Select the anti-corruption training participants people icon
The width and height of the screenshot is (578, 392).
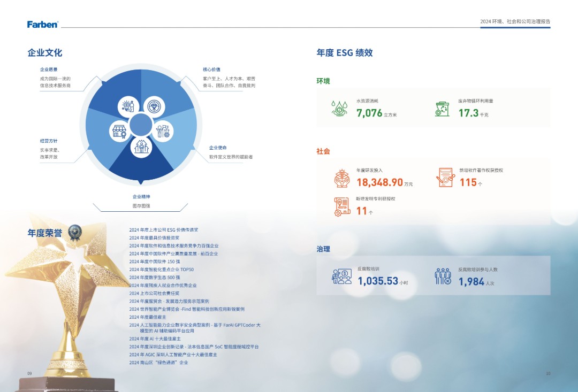[x=443, y=276]
